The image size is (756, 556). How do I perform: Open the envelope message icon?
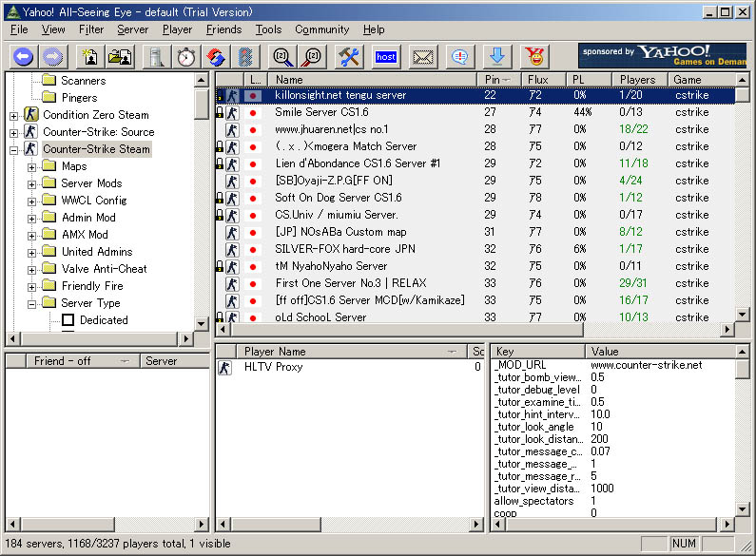pos(422,57)
